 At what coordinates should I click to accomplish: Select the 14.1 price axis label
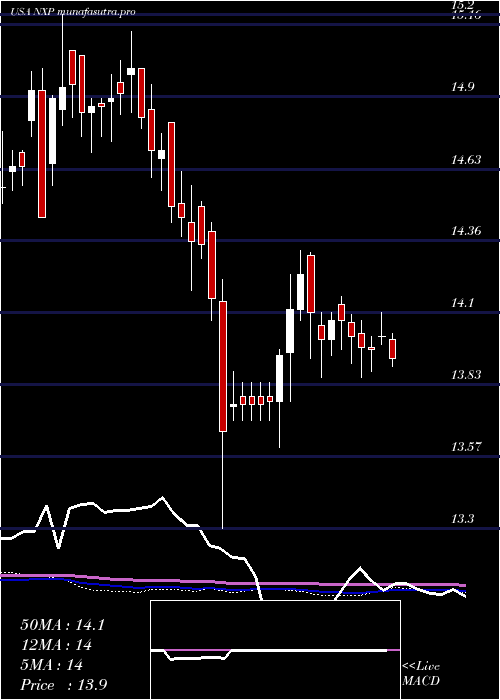[x=462, y=303]
